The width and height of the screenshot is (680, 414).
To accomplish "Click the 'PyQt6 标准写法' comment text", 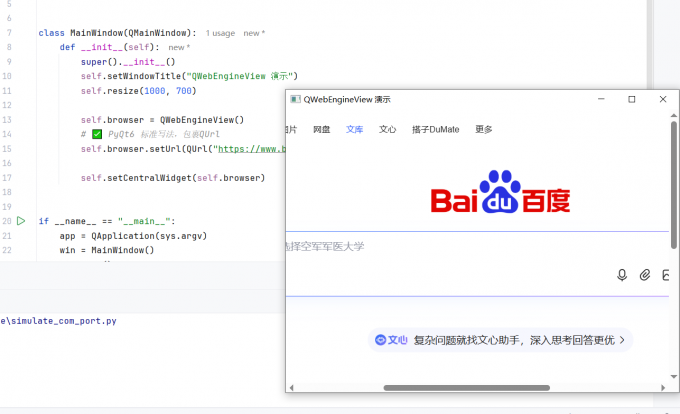I will tap(141, 134).
